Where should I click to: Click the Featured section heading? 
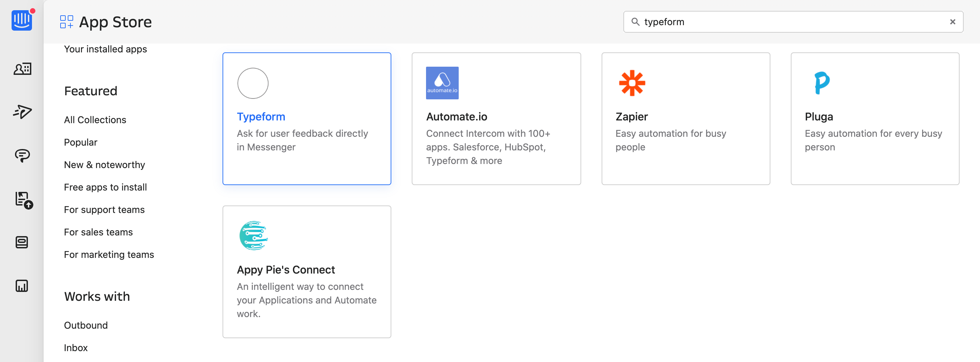(x=91, y=91)
